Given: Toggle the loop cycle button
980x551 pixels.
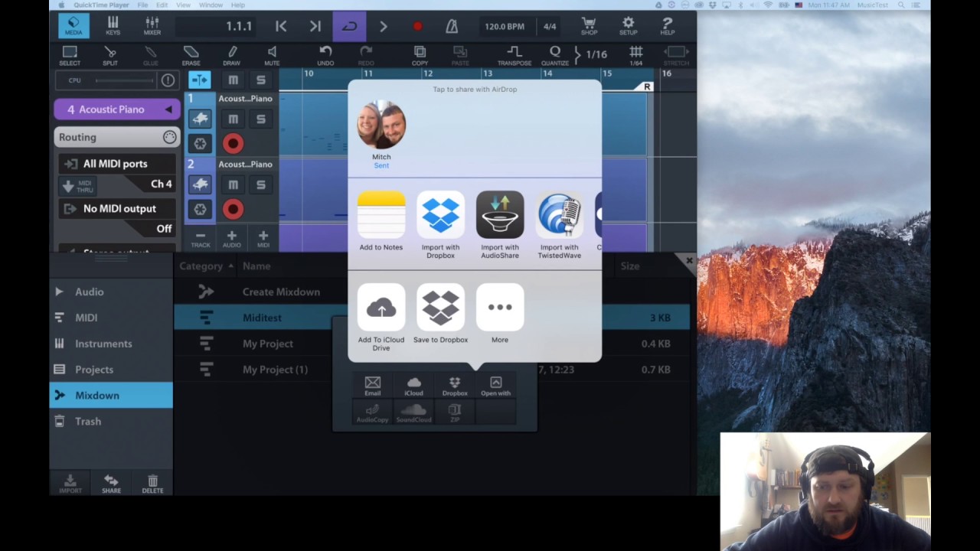Looking at the screenshot, I should point(349,26).
